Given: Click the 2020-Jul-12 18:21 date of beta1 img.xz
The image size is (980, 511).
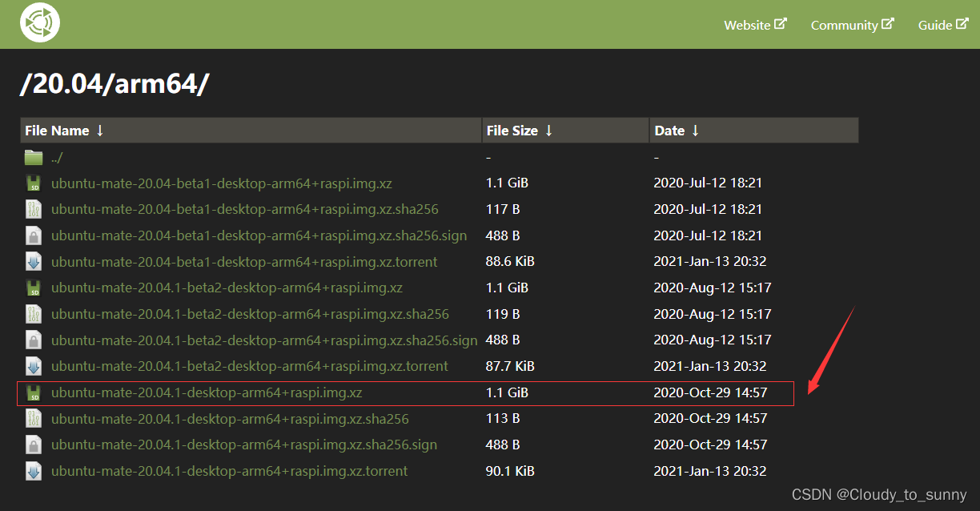Looking at the screenshot, I should tap(708, 183).
